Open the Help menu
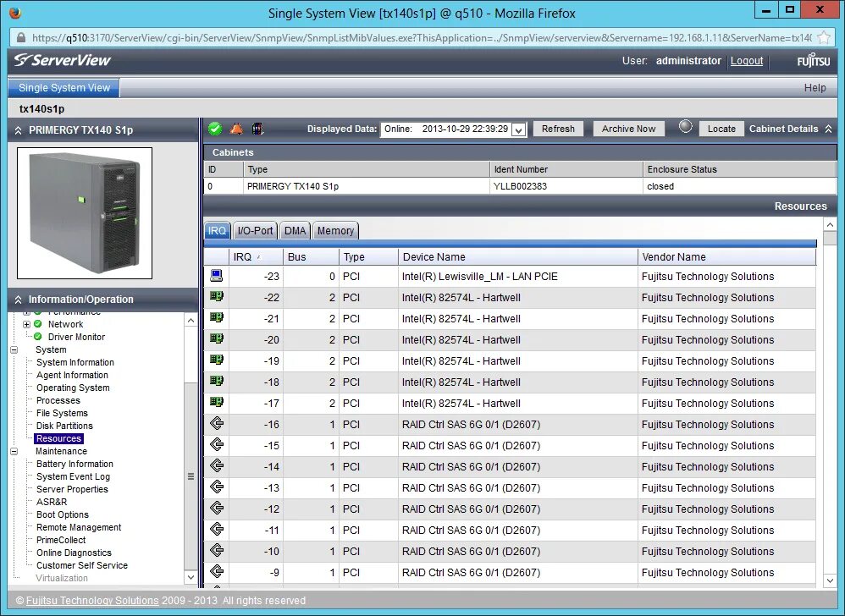Image resolution: width=845 pixels, height=616 pixels. (815, 88)
